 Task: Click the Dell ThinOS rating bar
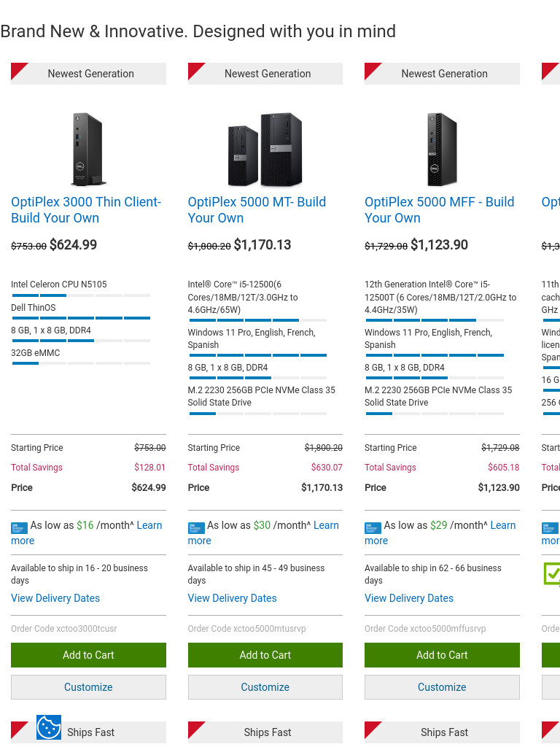coord(81,318)
